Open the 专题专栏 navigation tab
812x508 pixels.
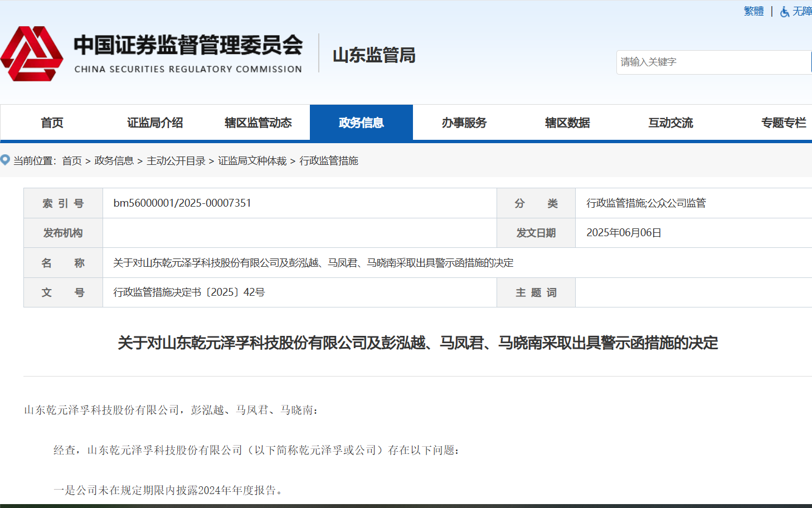[784, 123]
